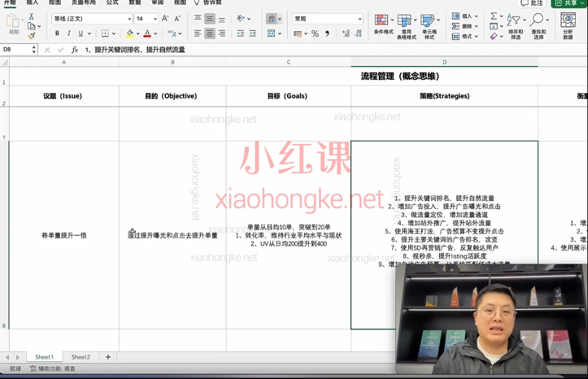Click the green 共享 share button
The width and height of the screenshot is (588, 379).
569,3
